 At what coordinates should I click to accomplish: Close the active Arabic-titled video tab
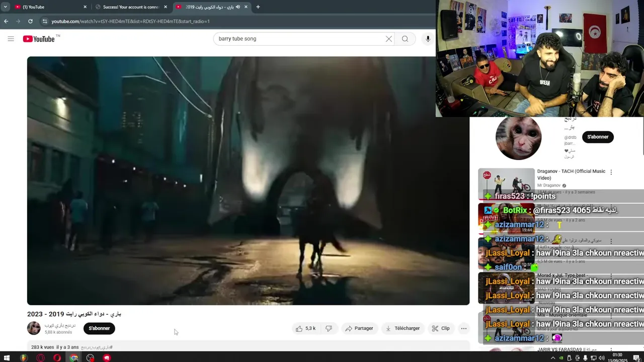[246, 7]
